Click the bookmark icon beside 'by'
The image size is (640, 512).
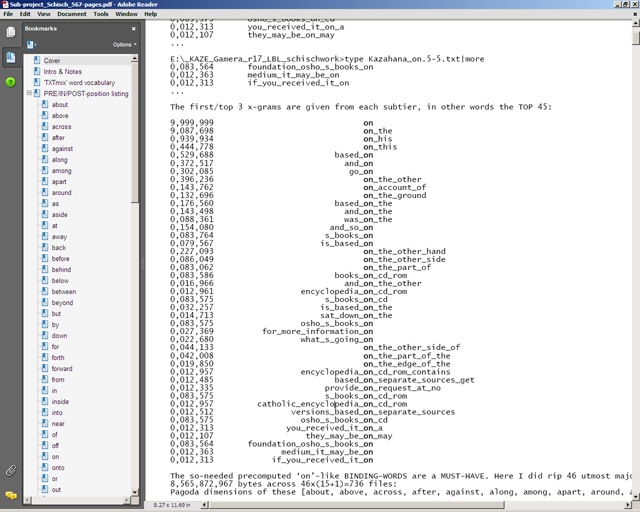click(45, 324)
